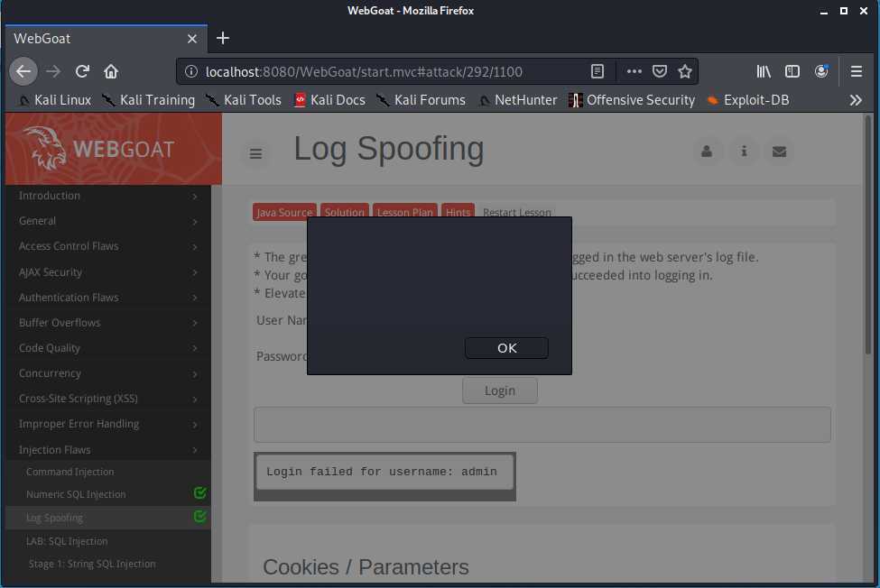Image resolution: width=880 pixels, height=588 pixels.
Task: Open the Offensive Security bookmark
Action: 632,100
